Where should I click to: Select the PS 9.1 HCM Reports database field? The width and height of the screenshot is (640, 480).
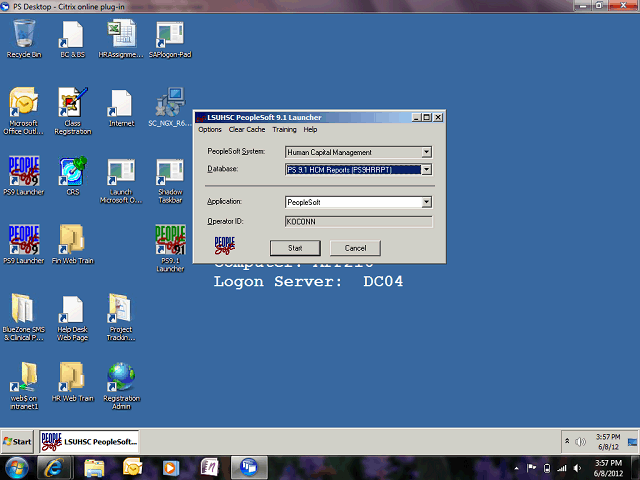[x=358, y=169]
